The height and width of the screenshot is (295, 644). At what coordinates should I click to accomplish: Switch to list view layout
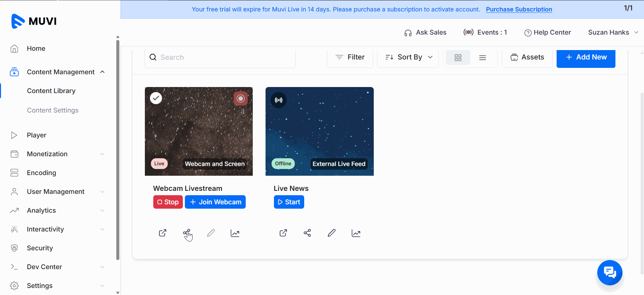click(482, 57)
